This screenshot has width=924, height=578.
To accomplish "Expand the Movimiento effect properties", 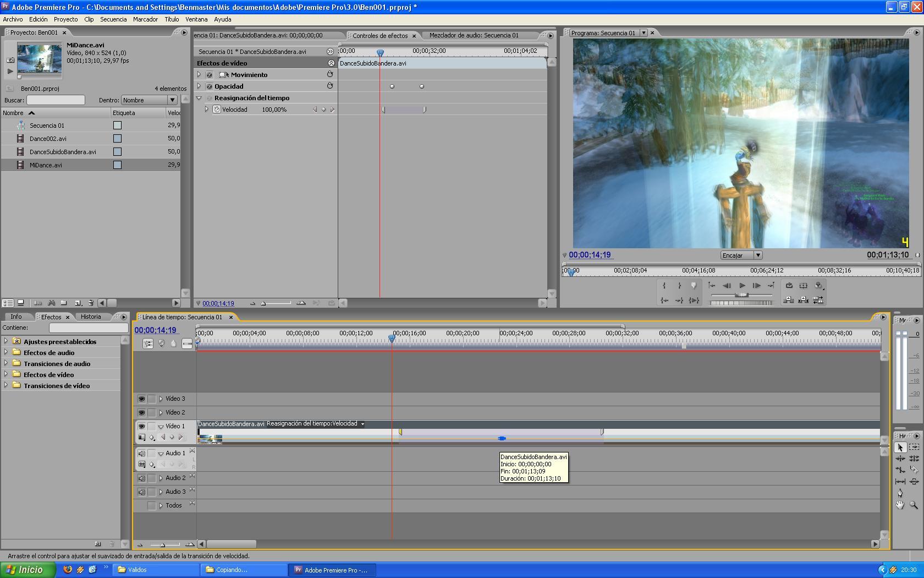I will (199, 74).
